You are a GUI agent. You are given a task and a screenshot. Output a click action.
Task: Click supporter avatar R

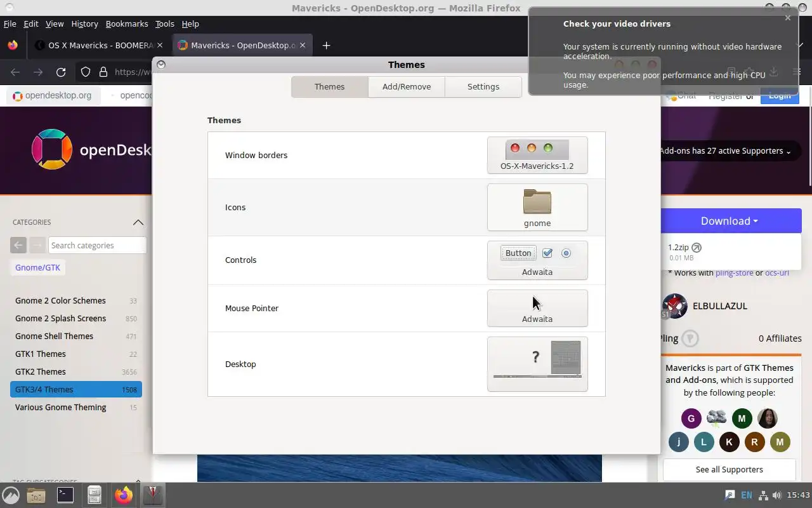(754, 442)
